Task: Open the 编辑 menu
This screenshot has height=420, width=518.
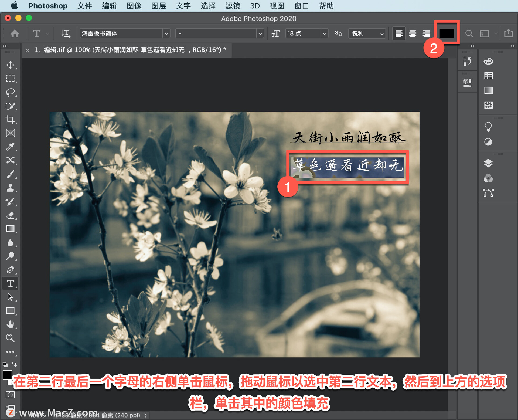Action: (x=109, y=6)
